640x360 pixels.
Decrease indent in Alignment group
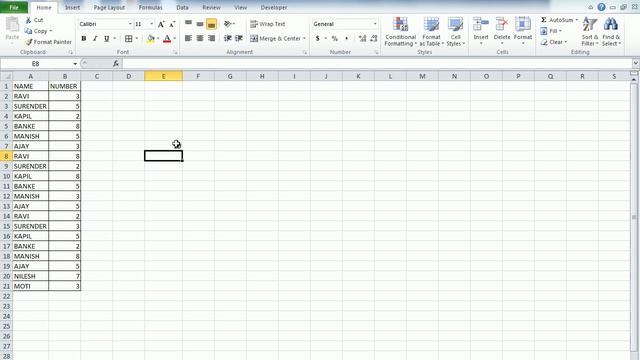click(228, 38)
